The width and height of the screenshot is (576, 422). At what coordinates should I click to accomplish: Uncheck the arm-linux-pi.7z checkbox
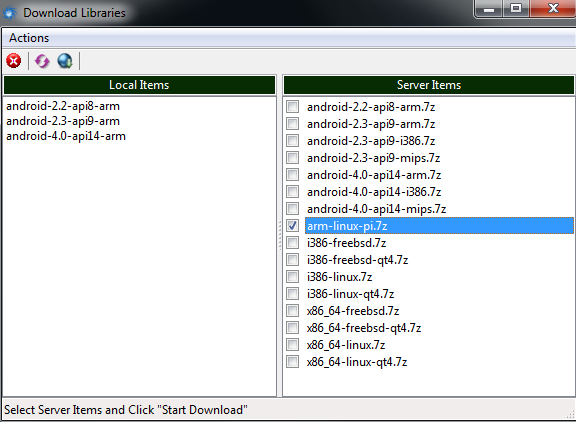click(x=292, y=226)
